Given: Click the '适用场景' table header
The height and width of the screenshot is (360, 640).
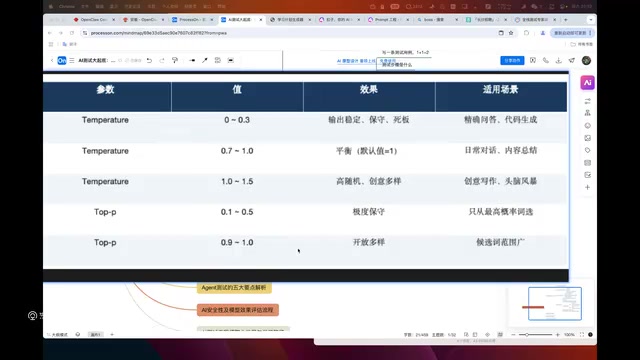Looking at the screenshot, I should pos(501,90).
